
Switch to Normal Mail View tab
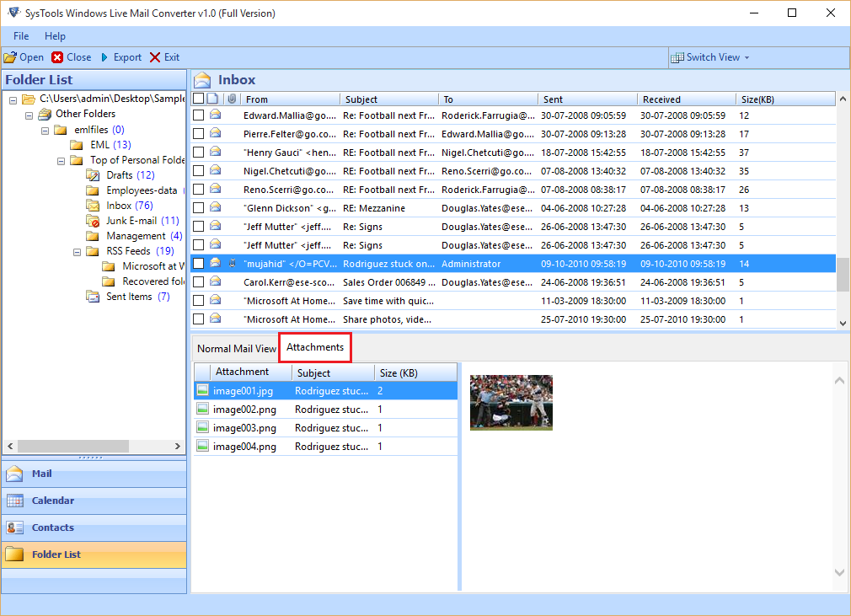pos(237,348)
